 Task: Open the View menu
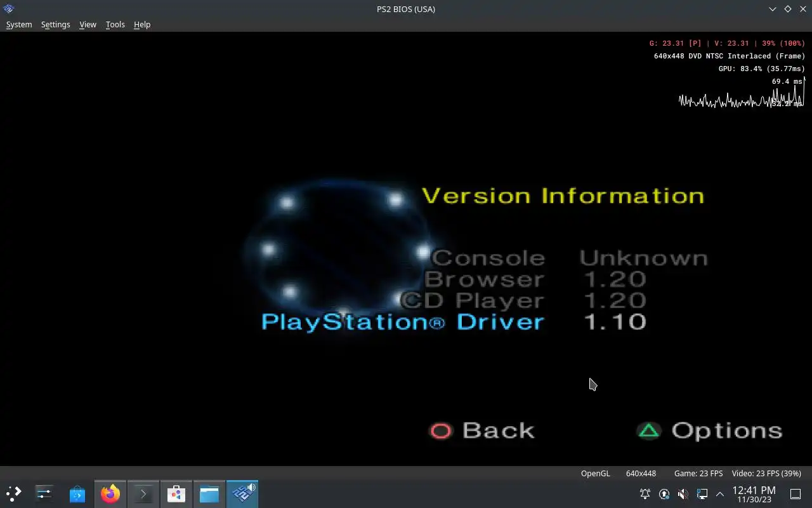[x=88, y=24]
